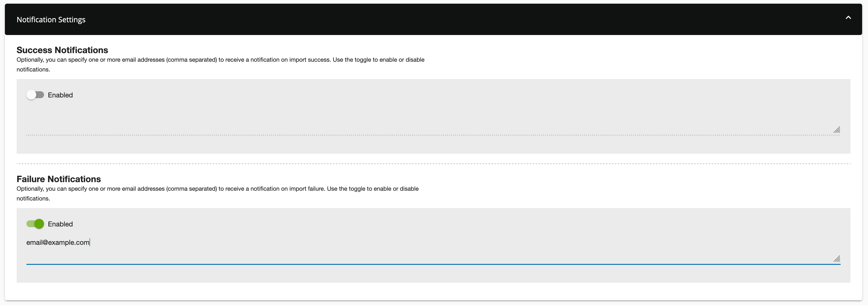Viewport: 868px width, 305px height.
Task: Click the import failure description paragraph
Action: [x=217, y=189]
